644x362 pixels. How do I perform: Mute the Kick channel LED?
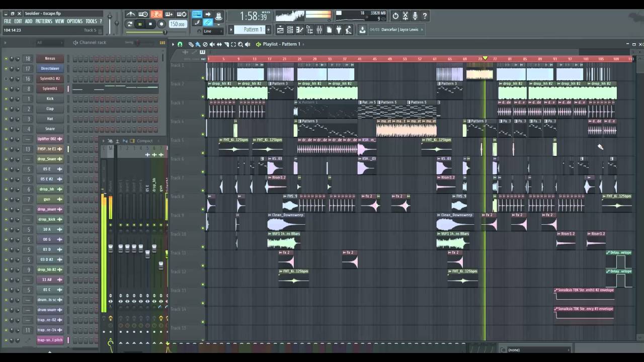6,99
